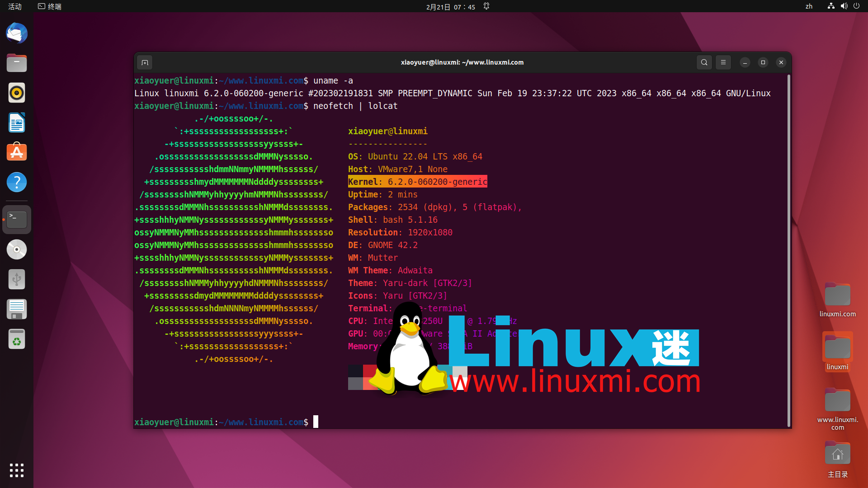
Task: Toggle the volume icon in the system tray
Action: pyautogui.click(x=844, y=6)
